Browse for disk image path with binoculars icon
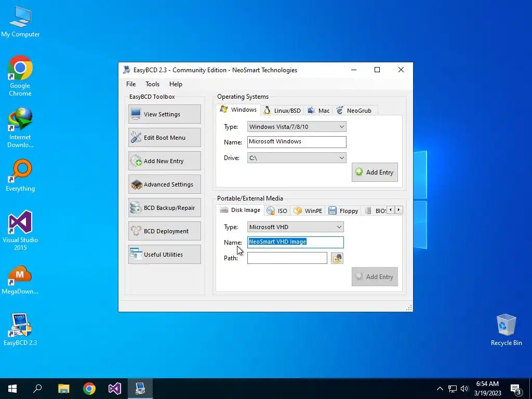The height and width of the screenshot is (399, 532). click(x=337, y=258)
